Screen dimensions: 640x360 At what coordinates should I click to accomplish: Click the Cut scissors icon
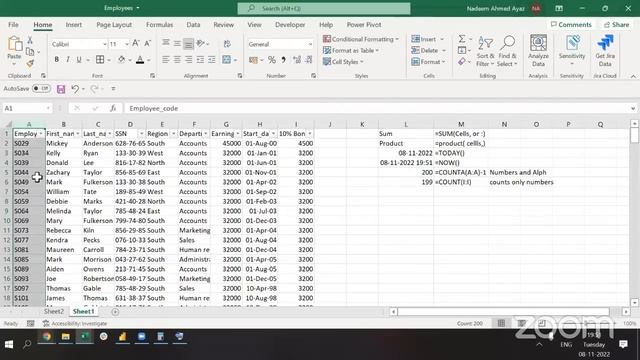tap(30, 40)
